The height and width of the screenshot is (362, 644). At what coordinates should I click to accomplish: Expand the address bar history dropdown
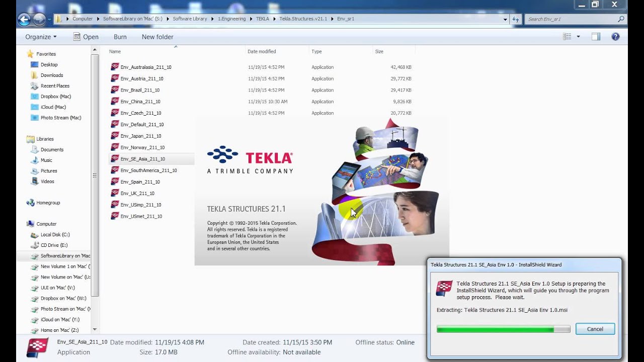tap(505, 19)
